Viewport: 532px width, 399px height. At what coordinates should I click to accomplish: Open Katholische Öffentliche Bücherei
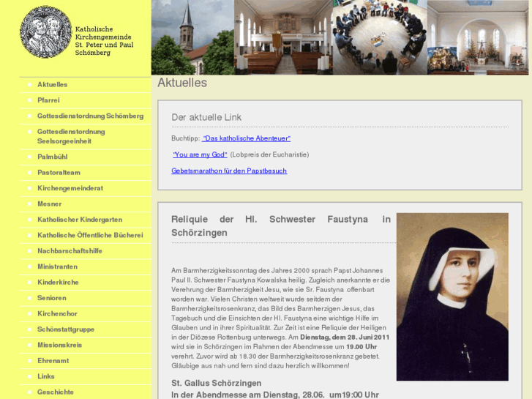90,235
